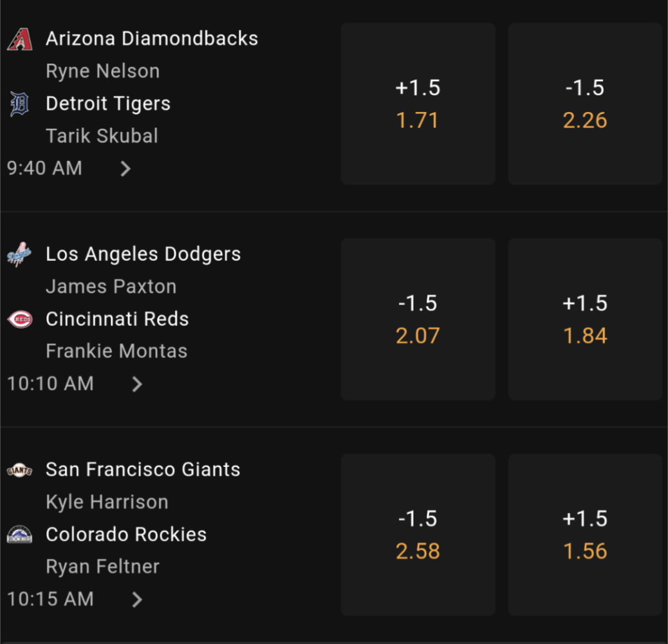Open the Colorado Rockies team name

(126, 535)
